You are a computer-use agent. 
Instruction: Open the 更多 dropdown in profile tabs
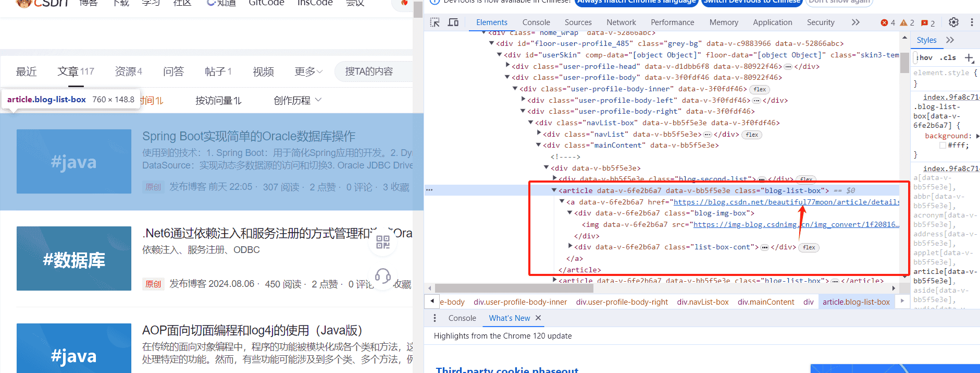click(308, 71)
